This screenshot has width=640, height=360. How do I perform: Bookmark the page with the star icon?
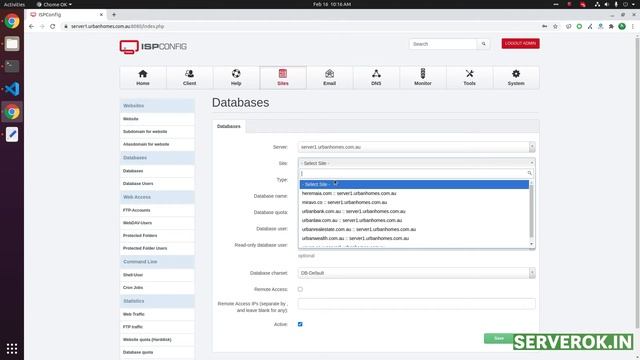coord(555,26)
